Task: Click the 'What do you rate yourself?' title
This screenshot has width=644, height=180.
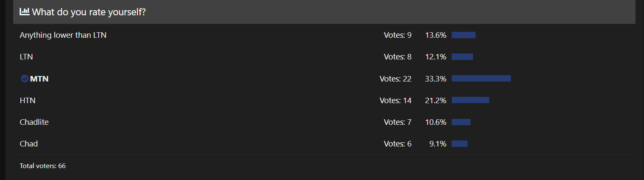Action: point(89,12)
